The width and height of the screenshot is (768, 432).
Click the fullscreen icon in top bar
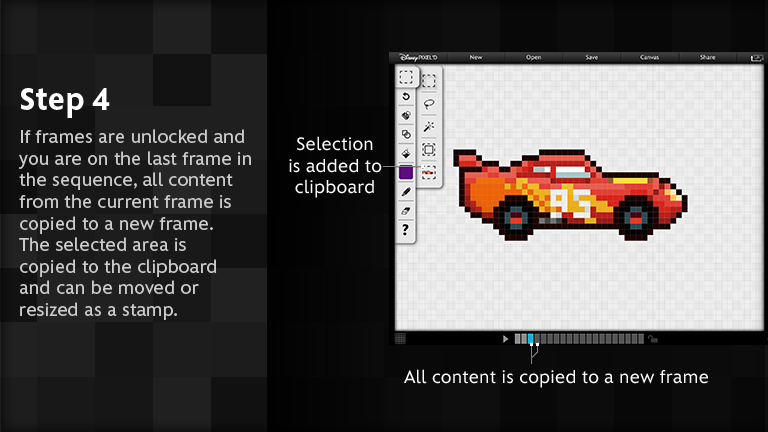click(757, 58)
